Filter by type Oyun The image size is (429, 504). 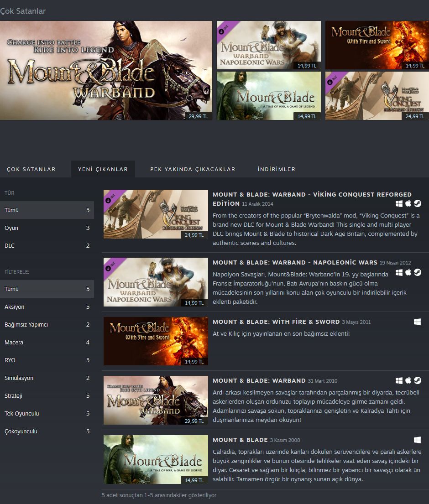[47, 228]
